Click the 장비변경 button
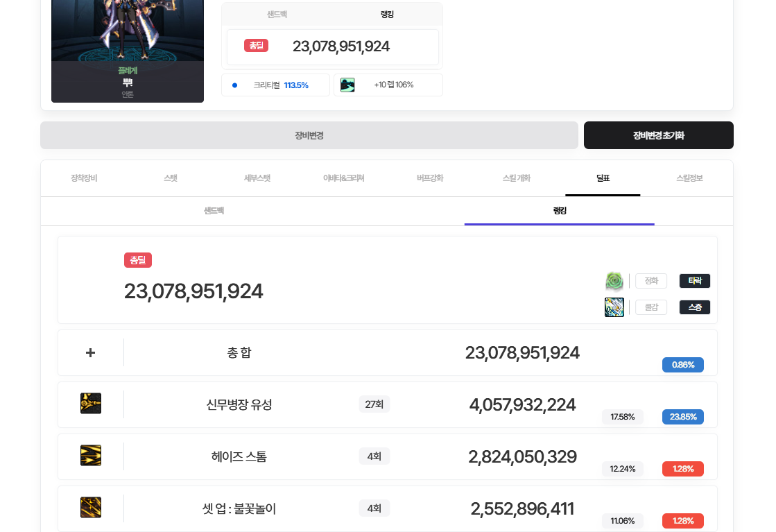This screenshot has height=532, width=776. pos(309,135)
